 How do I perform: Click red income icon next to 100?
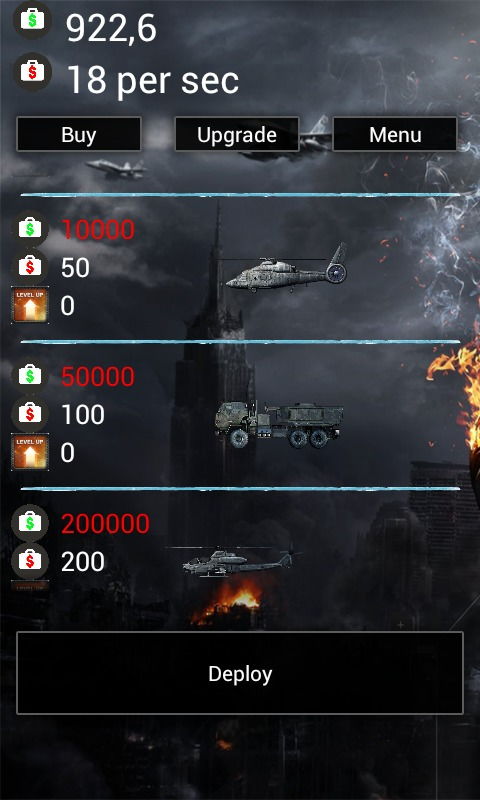[x=30, y=414]
